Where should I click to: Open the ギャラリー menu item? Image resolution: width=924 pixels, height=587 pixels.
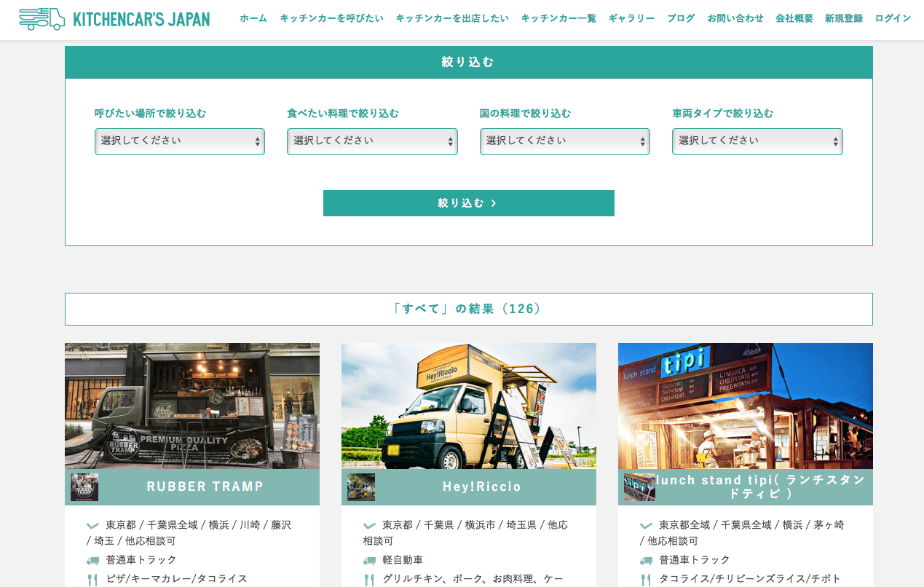click(631, 18)
